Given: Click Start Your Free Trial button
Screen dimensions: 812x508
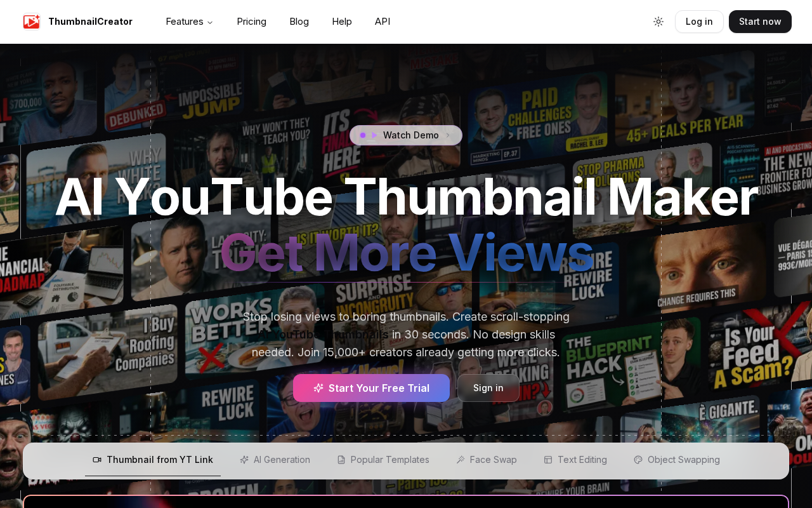Looking at the screenshot, I should coord(371,388).
